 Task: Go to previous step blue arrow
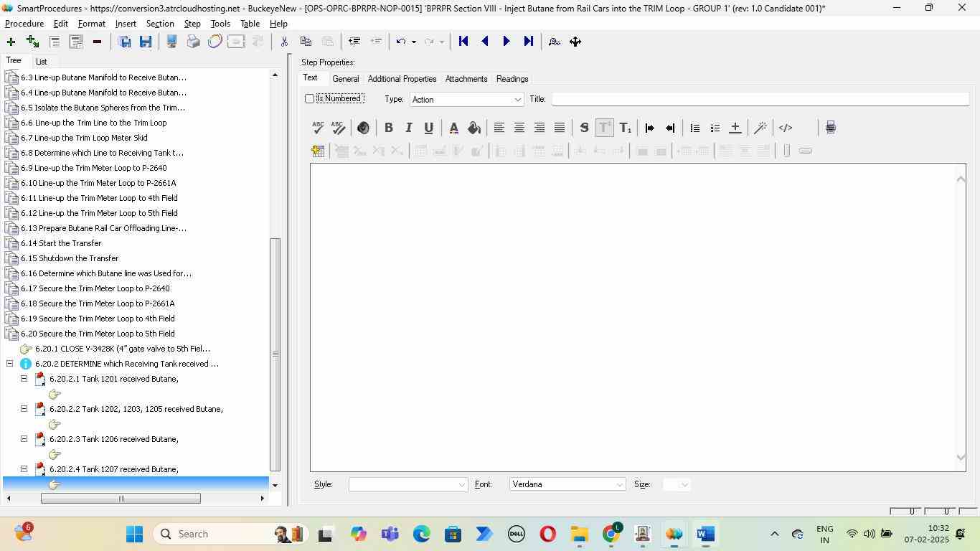[x=485, y=42]
